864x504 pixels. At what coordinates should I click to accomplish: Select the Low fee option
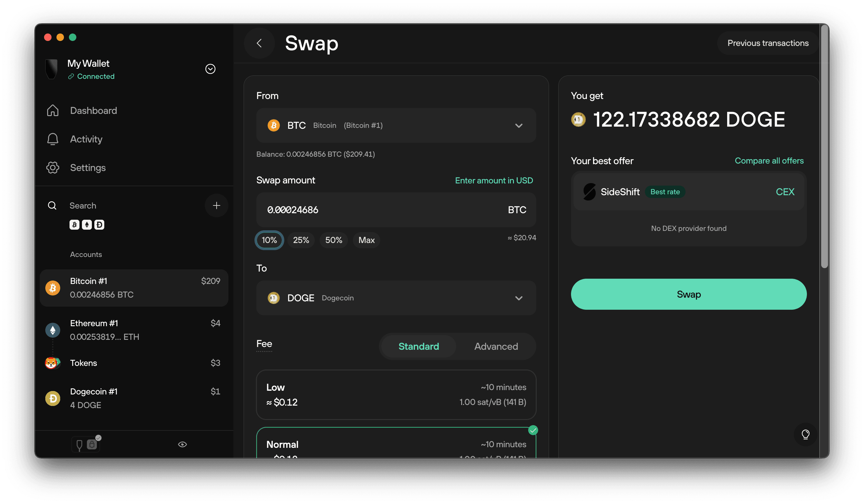pyautogui.click(x=396, y=395)
